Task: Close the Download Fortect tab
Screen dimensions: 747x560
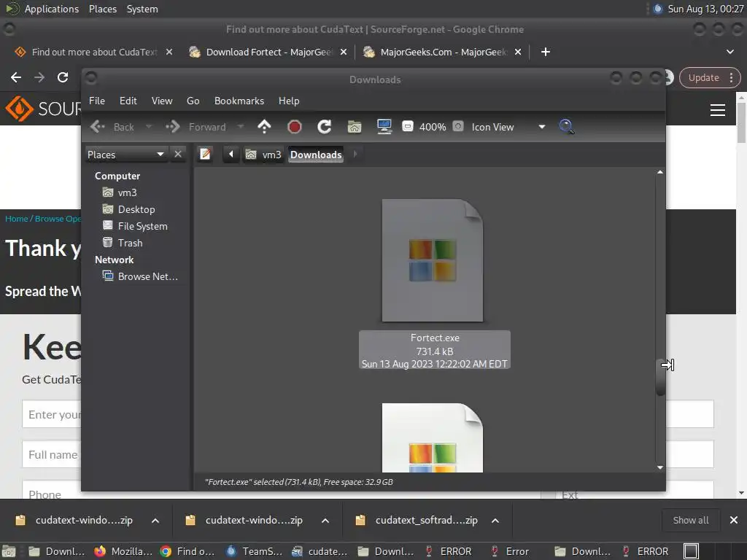Action: (x=344, y=52)
